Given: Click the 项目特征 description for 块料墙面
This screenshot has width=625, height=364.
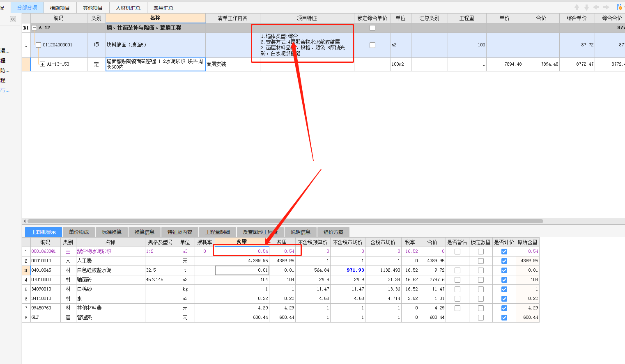Looking at the screenshot, I should (307, 45).
